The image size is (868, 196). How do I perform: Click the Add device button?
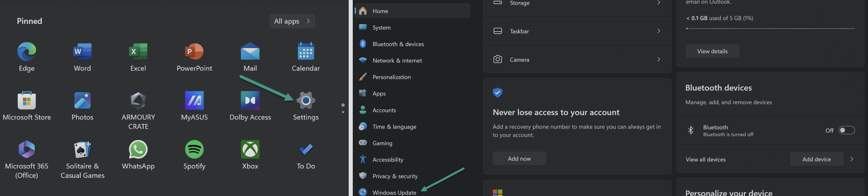coord(816,159)
